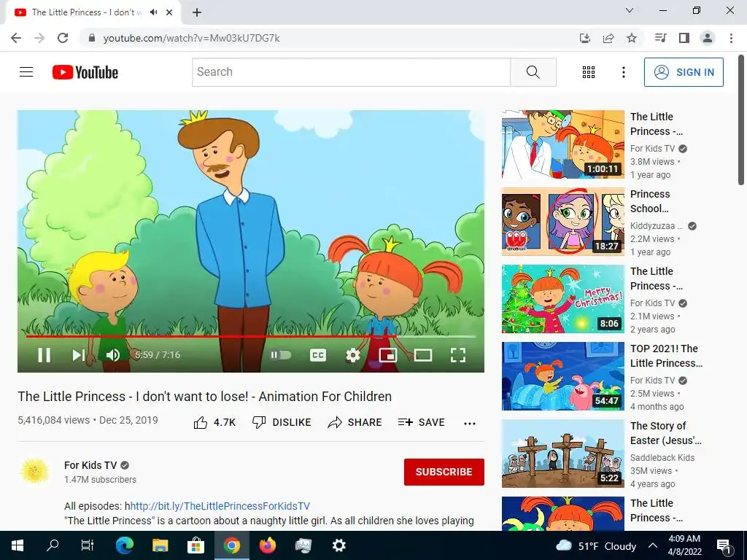This screenshot has width=747, height=560.
Task: Open the YouTube hamburger guide menu
Action: click(x=26, y=72)
